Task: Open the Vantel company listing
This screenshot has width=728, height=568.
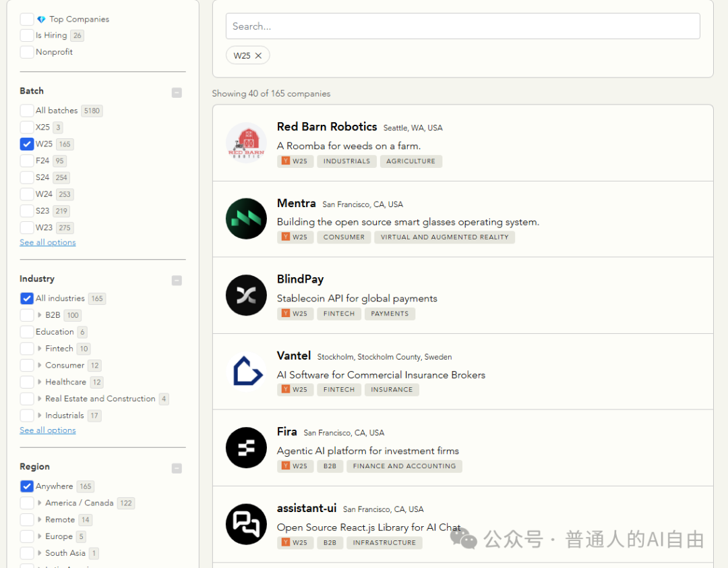Action: coord(293,356)
